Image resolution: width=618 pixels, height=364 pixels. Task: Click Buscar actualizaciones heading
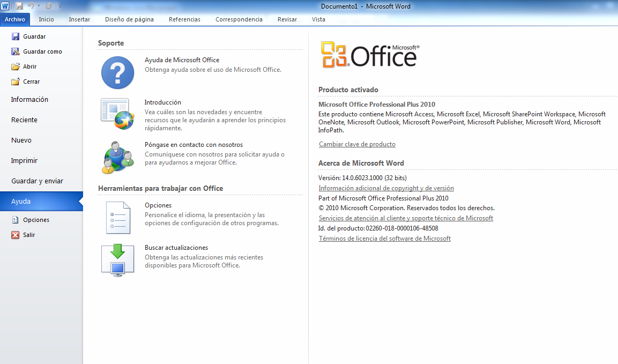tap(176, 248)
